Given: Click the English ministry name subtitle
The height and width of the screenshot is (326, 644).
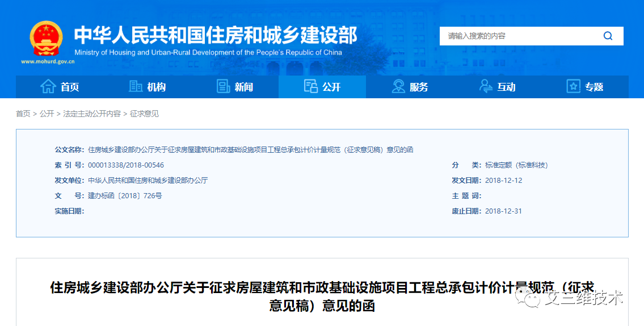Looking at the screenshot, I should [x=208, y=53].
